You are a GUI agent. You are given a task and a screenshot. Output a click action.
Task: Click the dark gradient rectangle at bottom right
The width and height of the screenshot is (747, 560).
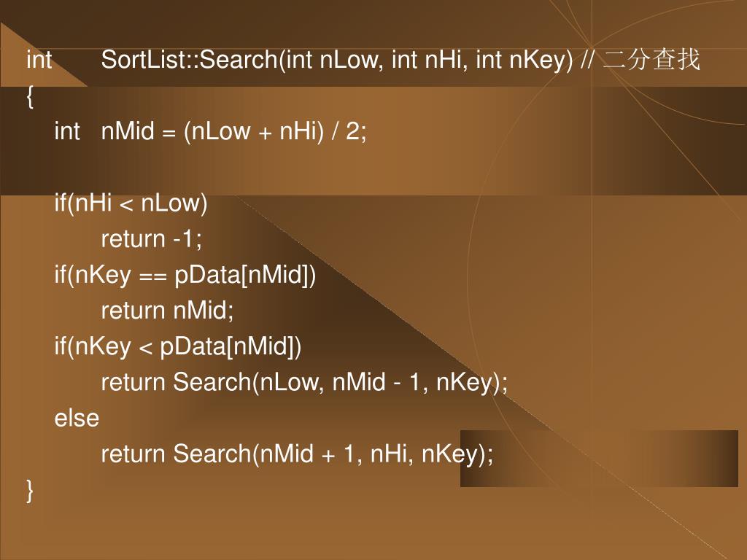(x=599, y=458)
